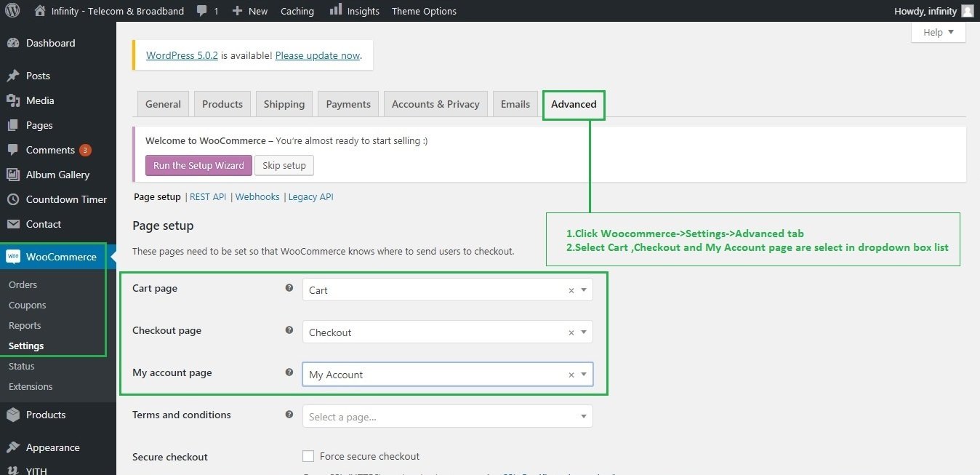Click the Insights bar chart icon

(336, 9)
